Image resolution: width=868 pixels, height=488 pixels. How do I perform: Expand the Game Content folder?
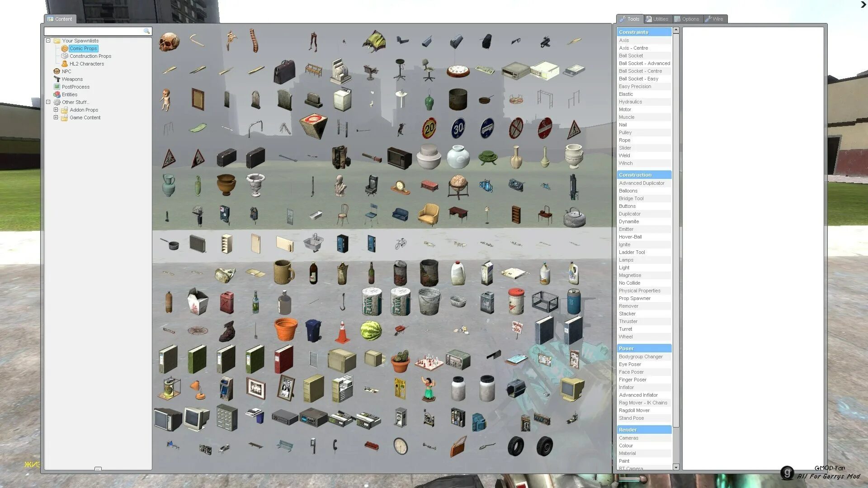(56, 117)
